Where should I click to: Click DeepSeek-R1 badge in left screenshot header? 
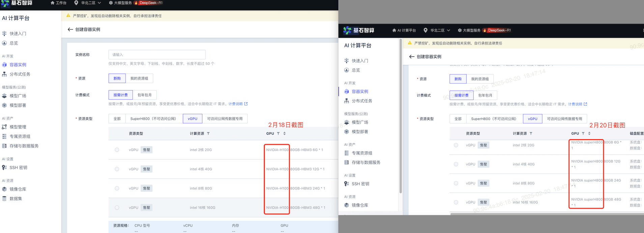pyautogui.click(x=149, y=3)
